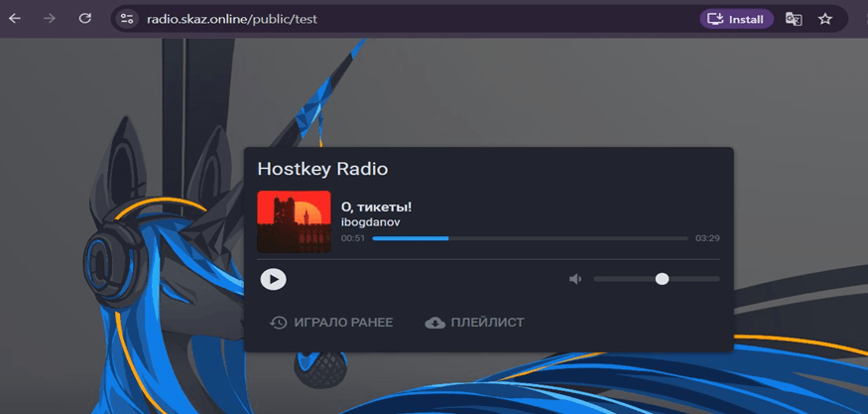This screenshot has height=414, width=868.
Task: Go back with the browser back arrow
Action: 15,19
